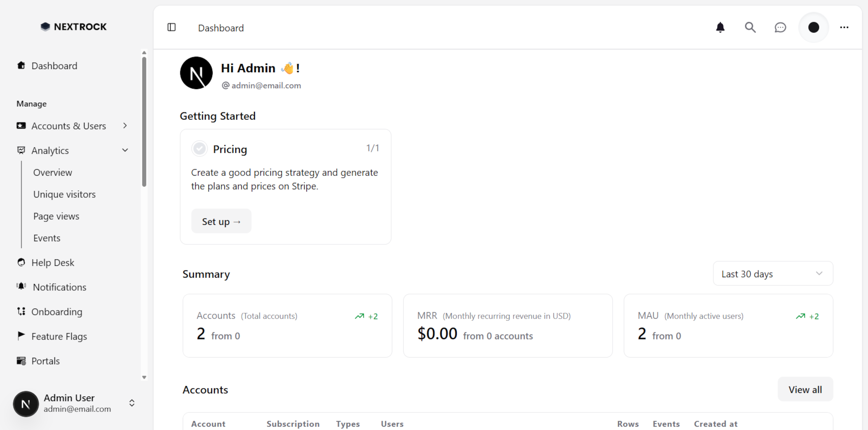Viewport: 868px width, 430px height.
Task: Open the account switcher beside Admin User
Action: tap(132, 403)
